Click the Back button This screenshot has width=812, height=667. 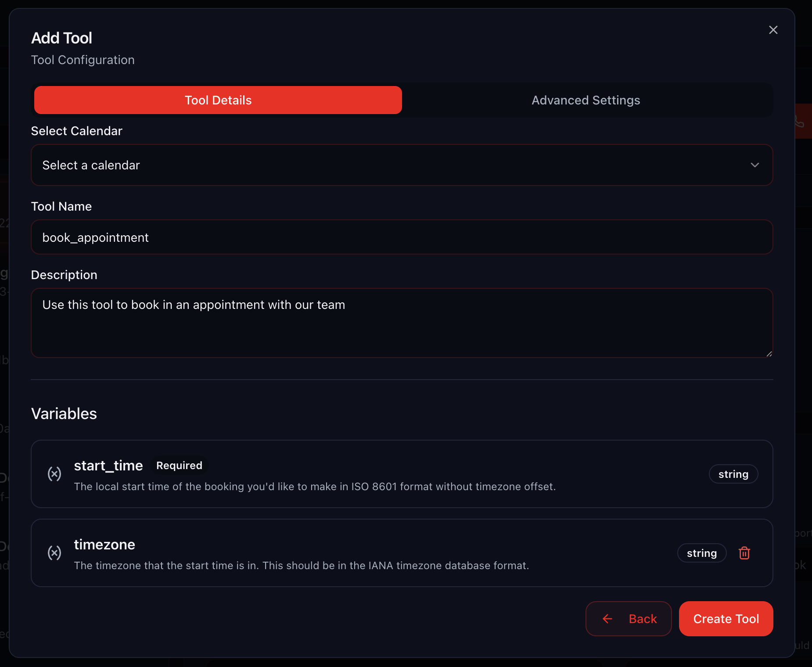629,619
